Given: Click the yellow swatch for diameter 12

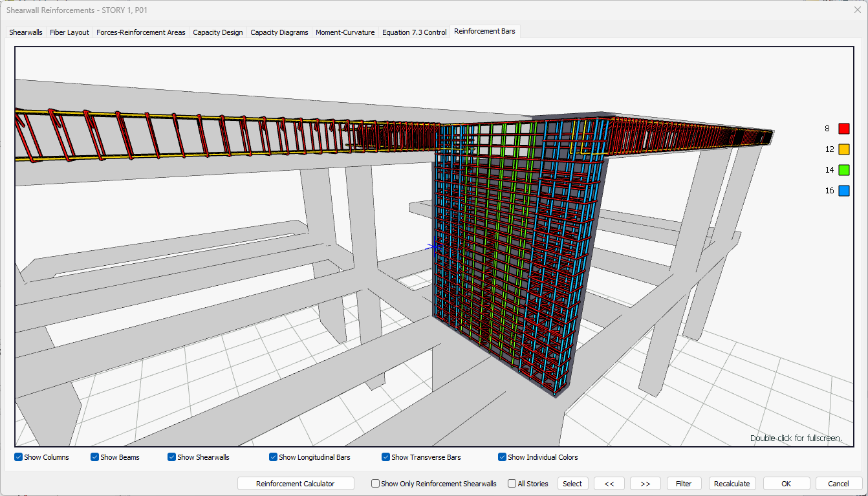Looking at the screenshot, I should point(843,149).
